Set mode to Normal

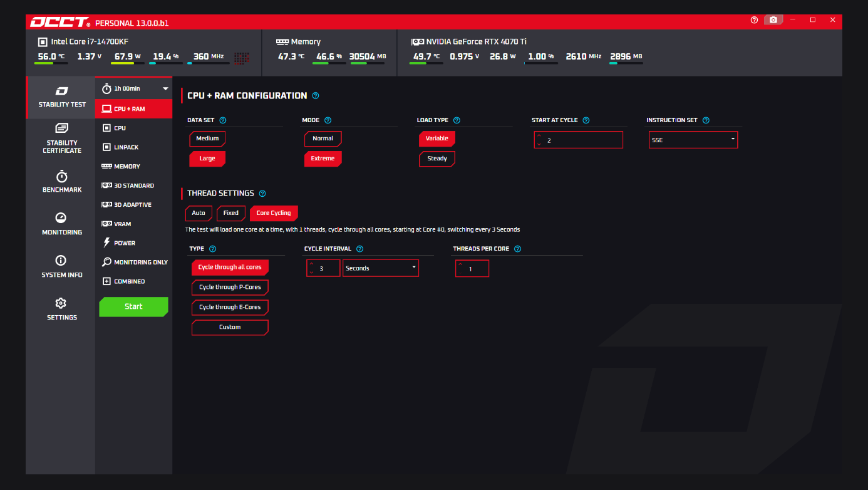click(323, 138)
